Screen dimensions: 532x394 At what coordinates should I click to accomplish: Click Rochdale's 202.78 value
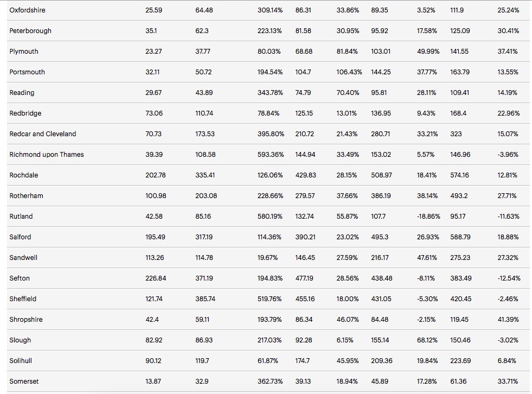pyautogui.click(x=156, y=175)
